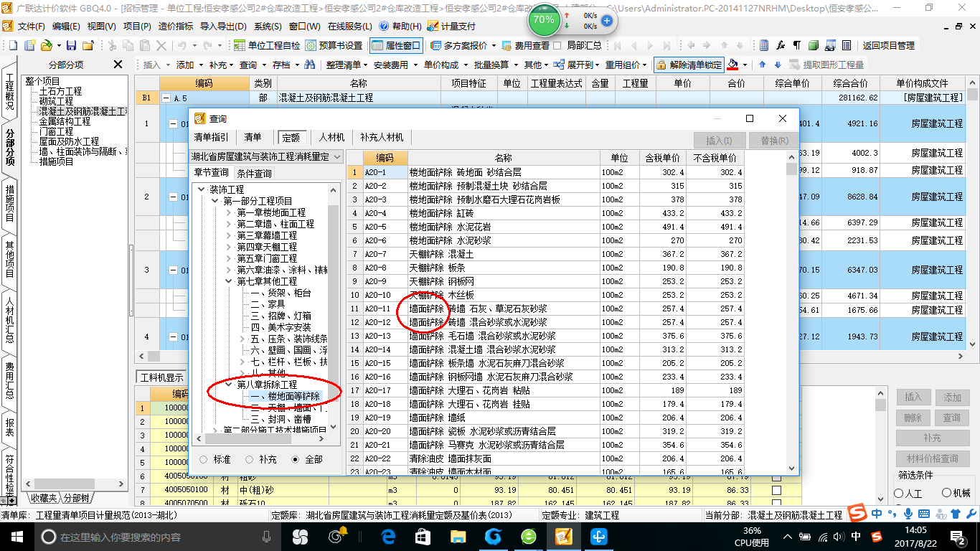Collapse the 第七章其他工程 tree node

[228, 281]
